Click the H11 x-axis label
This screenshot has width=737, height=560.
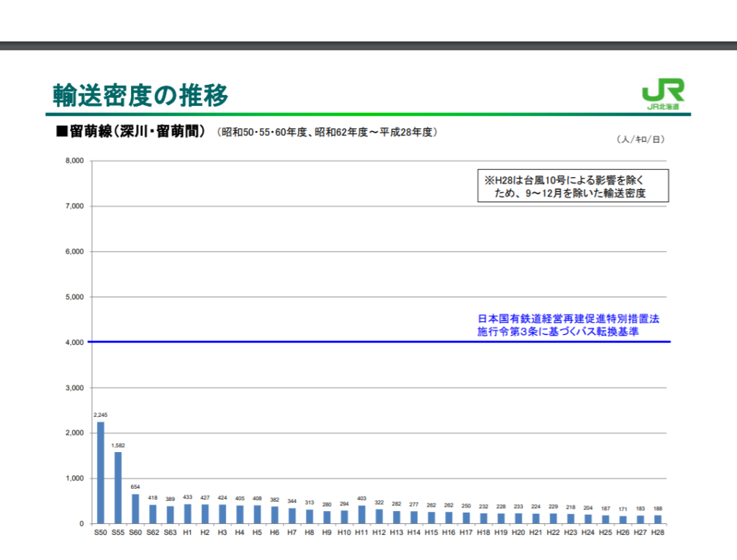361,532
